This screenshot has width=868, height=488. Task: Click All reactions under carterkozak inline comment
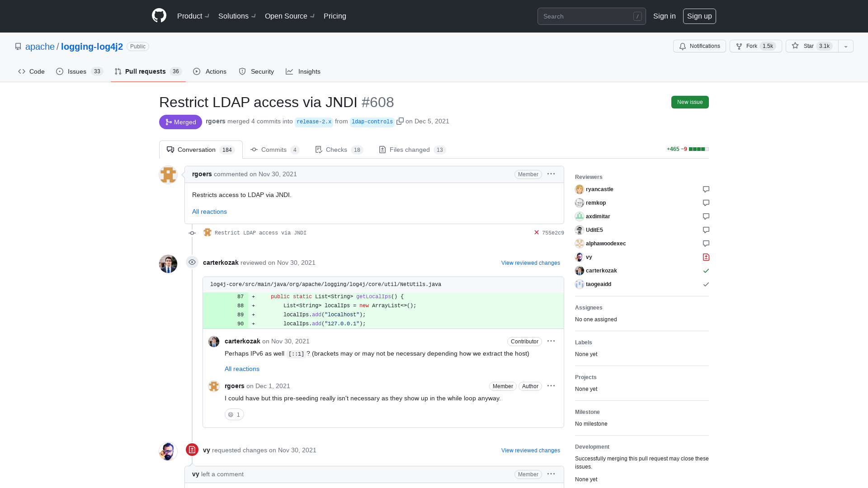coord(242,369)
